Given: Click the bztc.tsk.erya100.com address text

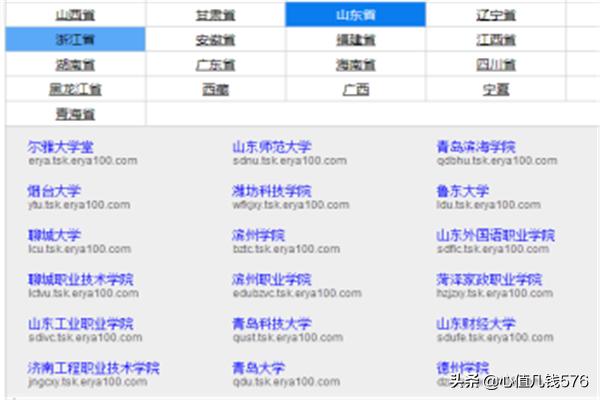Looking at the screenshot, I should [286, 249].
